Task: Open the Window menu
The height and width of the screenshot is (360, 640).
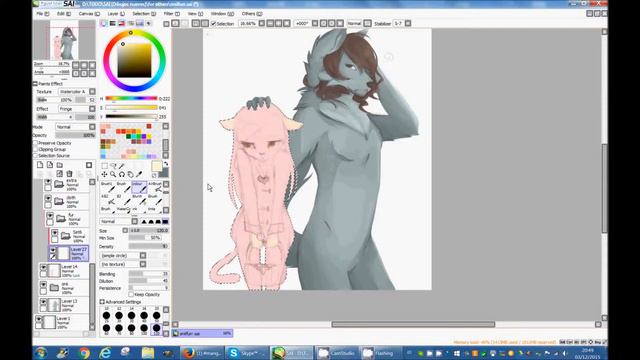Action: [222, 13]
